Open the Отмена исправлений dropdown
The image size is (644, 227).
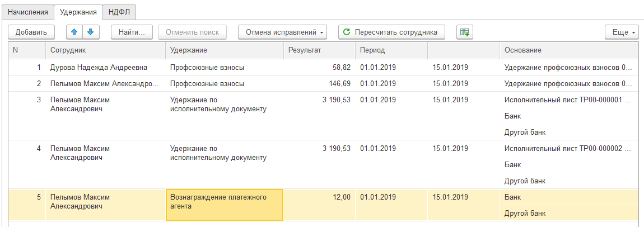pyautogui.click(x=285, y=32)
